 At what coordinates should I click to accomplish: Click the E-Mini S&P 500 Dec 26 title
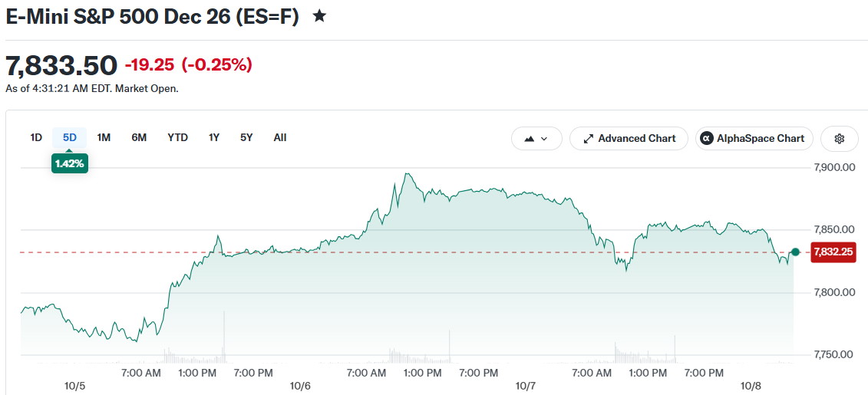(152, 17)
